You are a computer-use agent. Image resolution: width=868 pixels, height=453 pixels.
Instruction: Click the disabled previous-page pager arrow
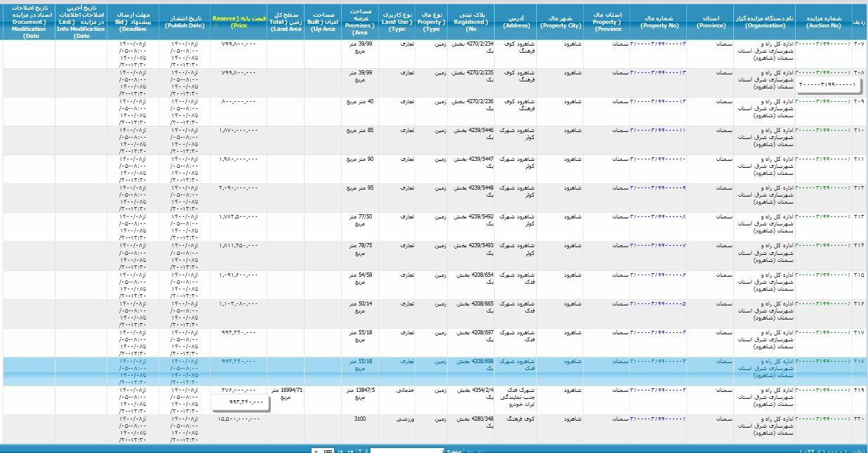471,451
